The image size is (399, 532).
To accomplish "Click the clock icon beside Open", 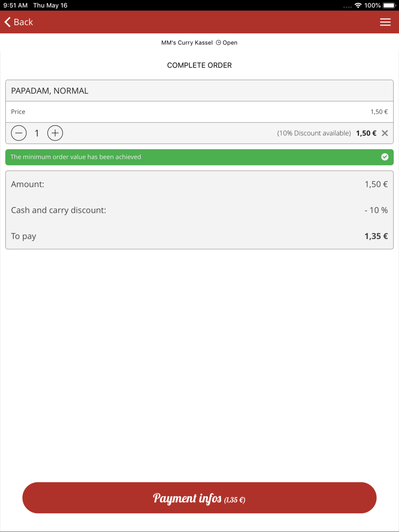I will [218, 43].
